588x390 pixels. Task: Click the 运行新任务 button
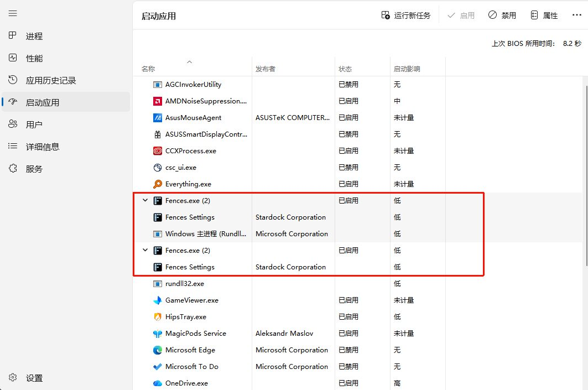(x=405, y=15)
